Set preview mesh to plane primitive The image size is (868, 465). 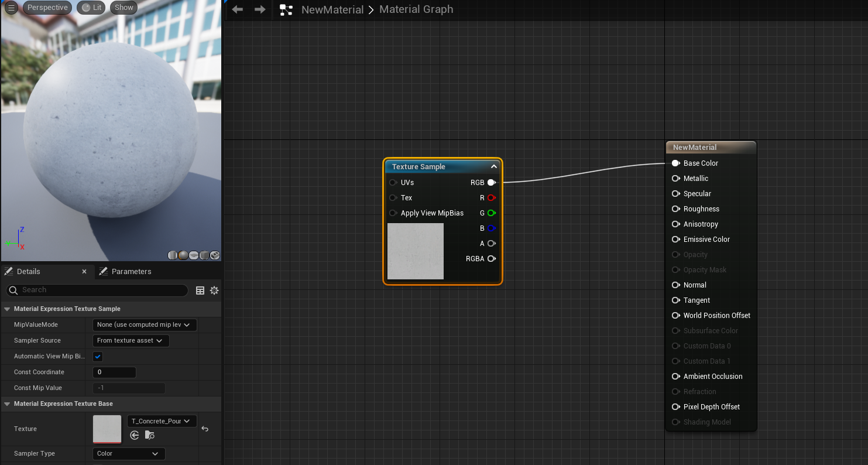[194, 255]
